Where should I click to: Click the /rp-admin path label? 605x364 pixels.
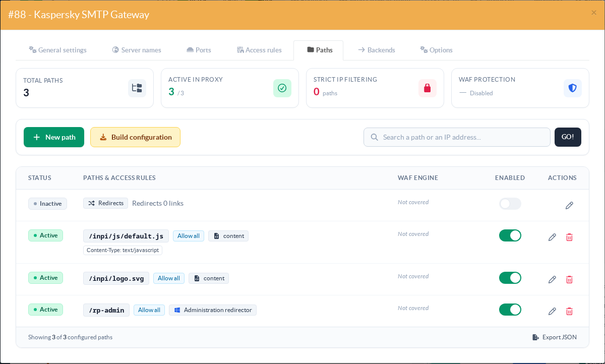click(106, 310)
